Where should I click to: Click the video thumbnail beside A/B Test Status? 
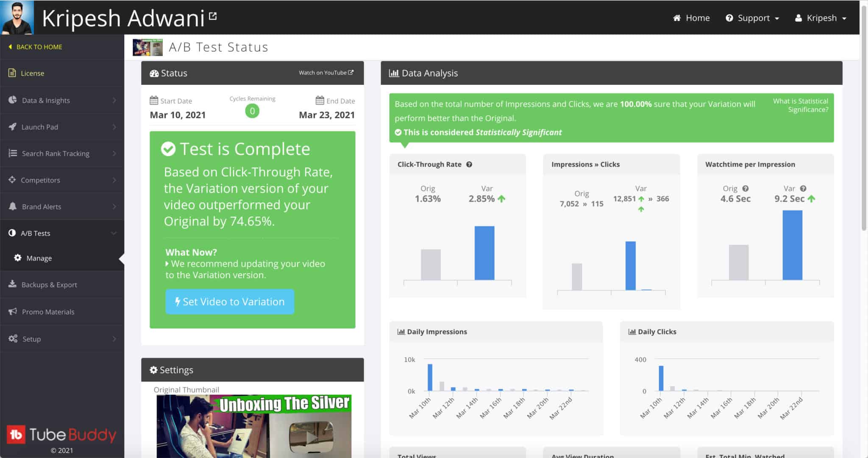point(147,47)
